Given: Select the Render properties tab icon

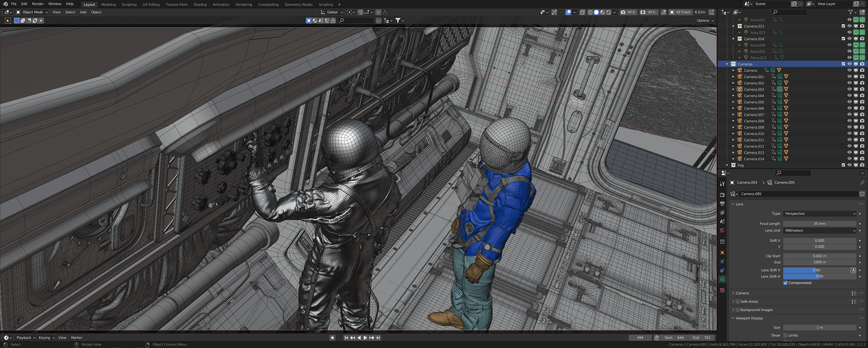Looking at the screenshot, I should click(x=722, y=195).
